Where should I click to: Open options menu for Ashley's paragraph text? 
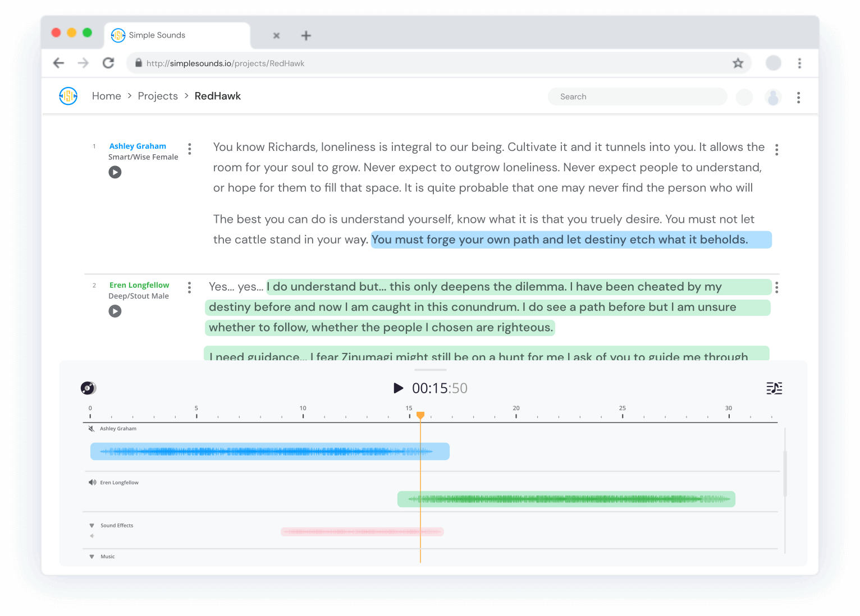click(x=776, y=150)
